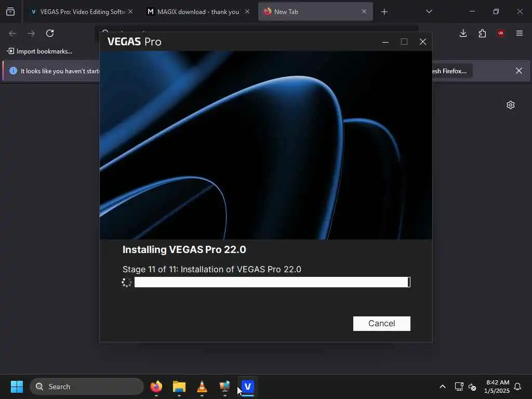
Task: Open the monitor app taskbar icon
Action: click(x=224, y=387)
